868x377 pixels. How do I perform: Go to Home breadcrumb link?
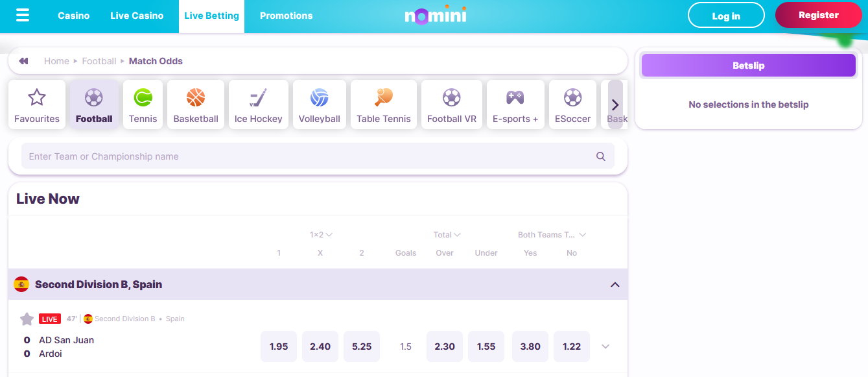[x=56, y=61]
